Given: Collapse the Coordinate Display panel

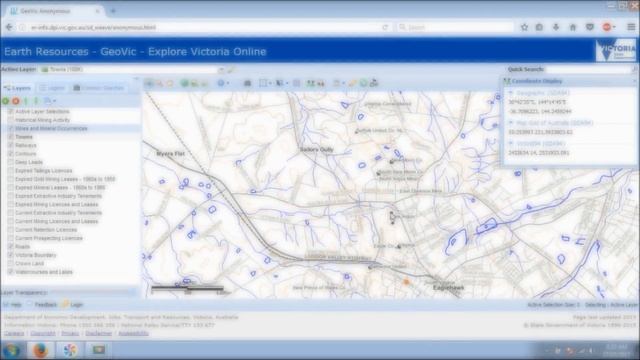Looking at the screenshot, I should [635, 81].
